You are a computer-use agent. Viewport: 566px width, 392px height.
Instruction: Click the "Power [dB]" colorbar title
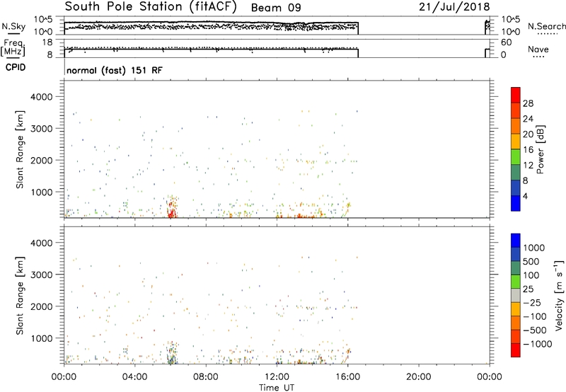pyautogui.click(x=540, y=149)
